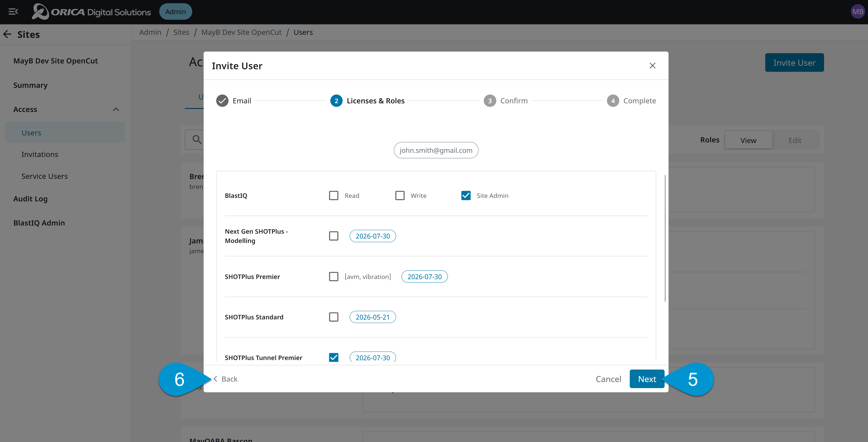Select the View roles toggle
This screenshot has width=868, height=442.
pos(748,140)
